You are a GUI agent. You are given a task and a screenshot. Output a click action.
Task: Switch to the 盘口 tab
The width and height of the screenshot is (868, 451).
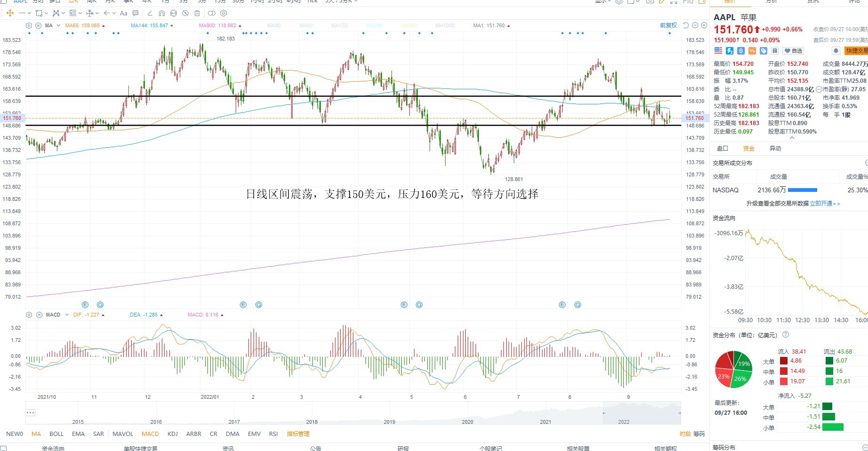722,148
